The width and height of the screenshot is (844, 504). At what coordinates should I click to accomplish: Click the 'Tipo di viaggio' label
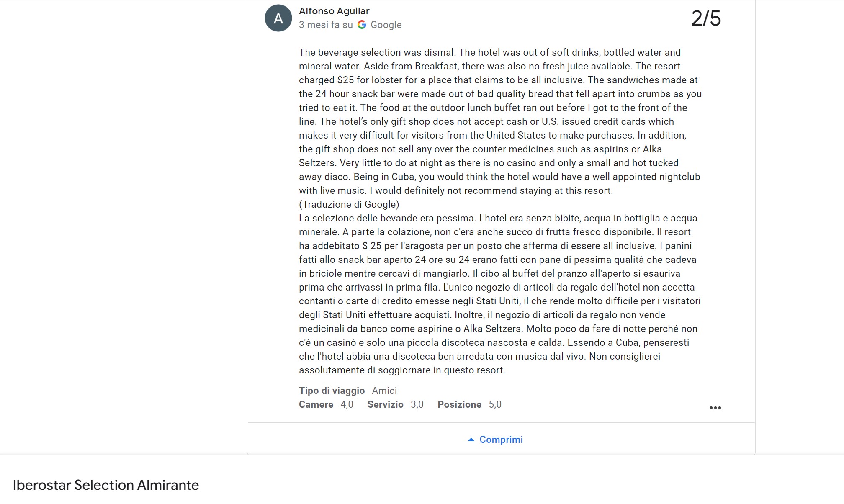332,391
